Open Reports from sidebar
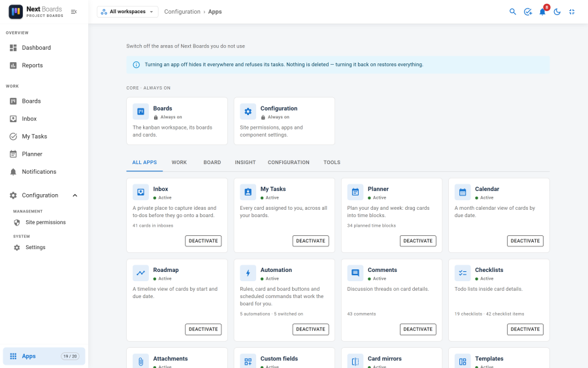Viewport: 588px width, 368px height. [44, 65]
